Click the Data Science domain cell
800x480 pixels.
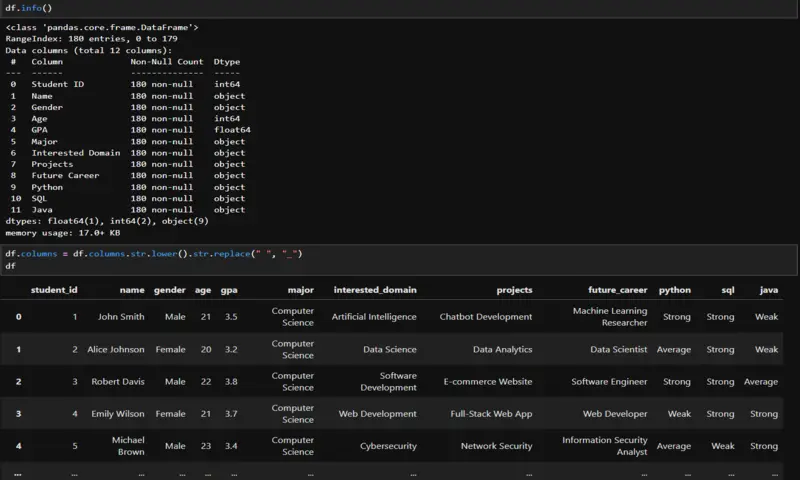[390, 349]
